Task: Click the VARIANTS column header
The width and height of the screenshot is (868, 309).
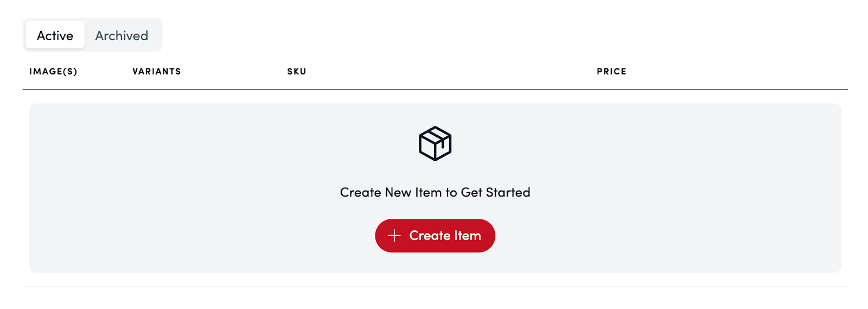Action: pyautogui.click(x=157, y=72)
